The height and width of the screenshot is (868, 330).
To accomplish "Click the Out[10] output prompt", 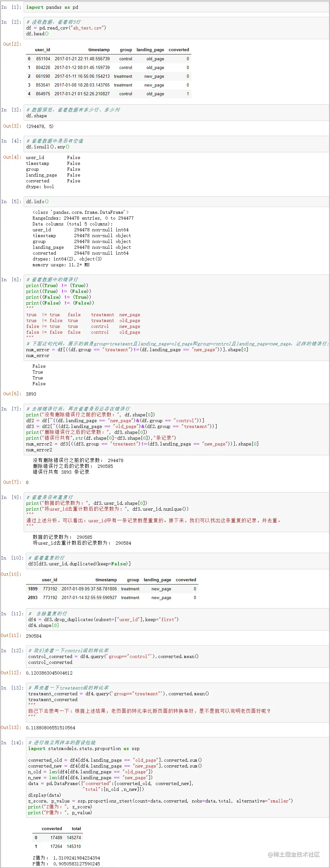I will pyautogui.click(x=11, y=574).
